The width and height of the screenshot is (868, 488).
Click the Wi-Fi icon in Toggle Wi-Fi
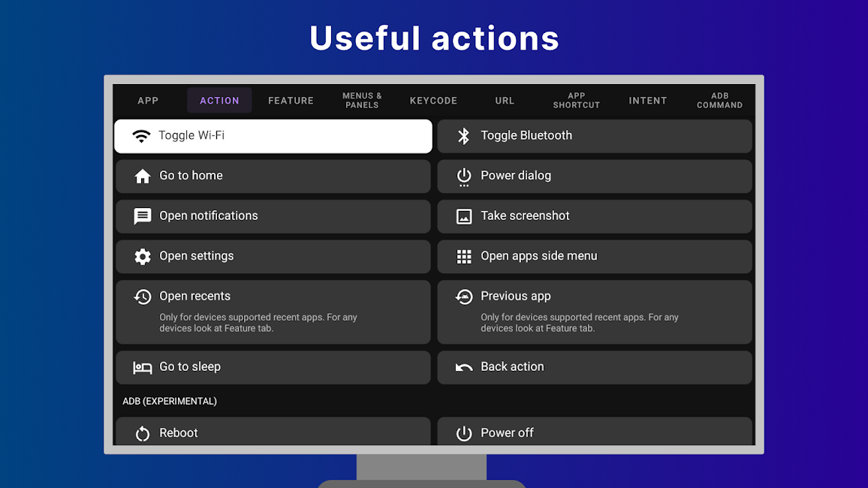tap(141, 136)
